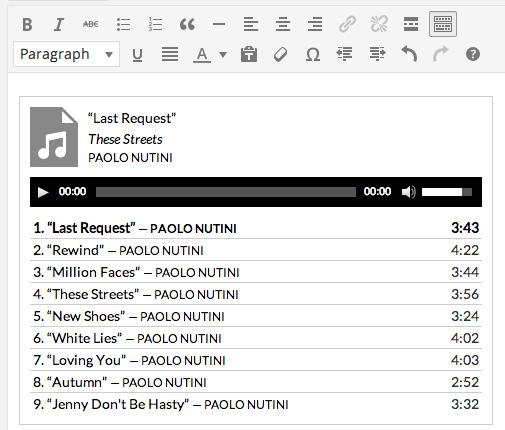The height and width of the screenshot is (430, 505).
Task: Click the elapsed time 00:00 display
Action: [x=72, y=191]
